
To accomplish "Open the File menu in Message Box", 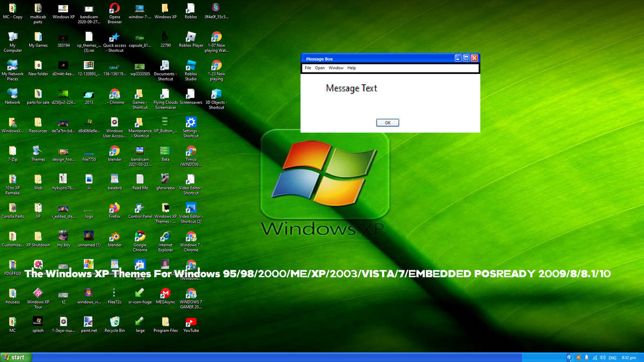I will [x=308, y=68].
